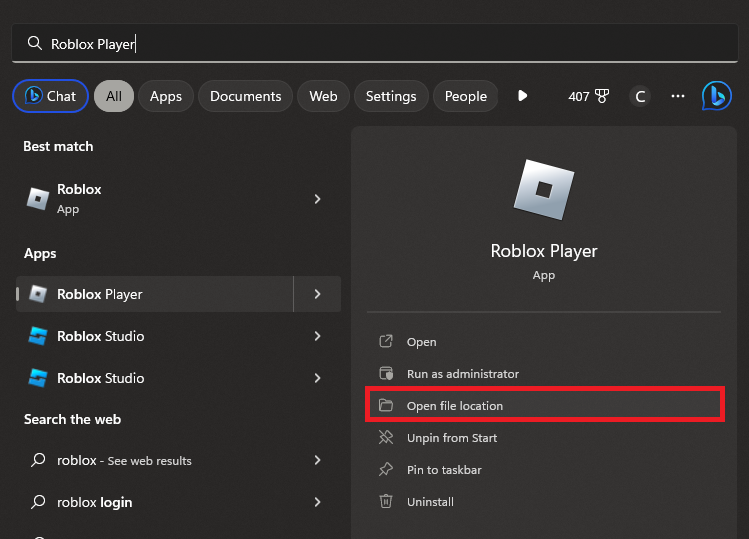Viewport: 749px width, 539px height.
Task: Choose Open file location
Action: 455,406
